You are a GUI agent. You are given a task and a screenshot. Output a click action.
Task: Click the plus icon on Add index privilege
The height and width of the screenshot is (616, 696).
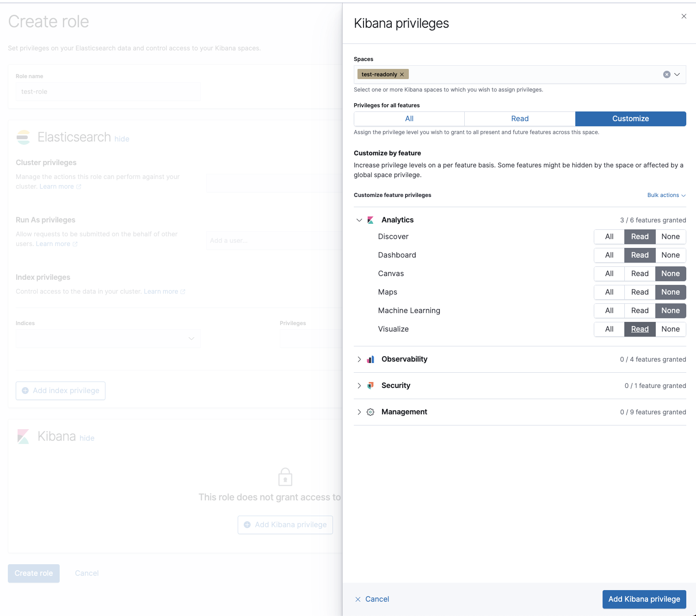25,391
